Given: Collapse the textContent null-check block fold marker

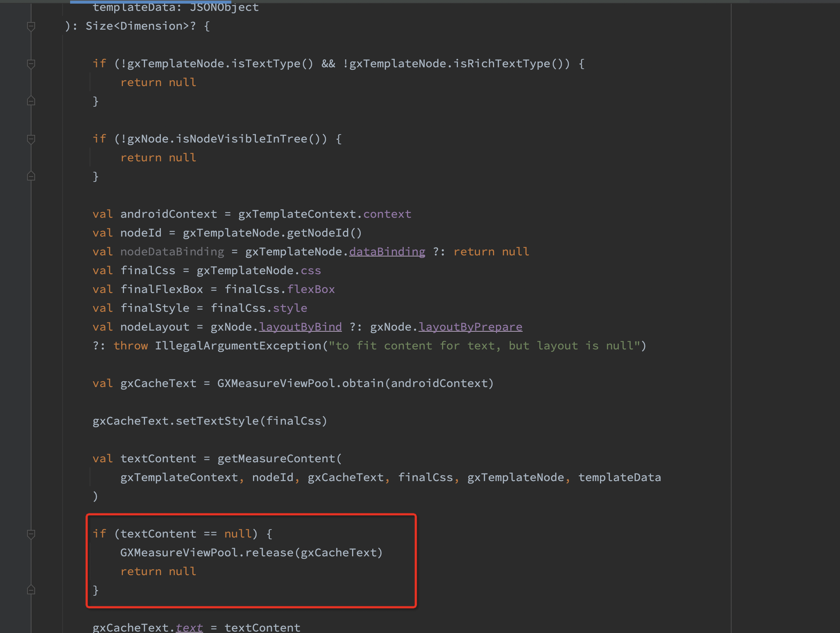Looking at the screenshot, I should pyautogui.click(x=31, y=534).
